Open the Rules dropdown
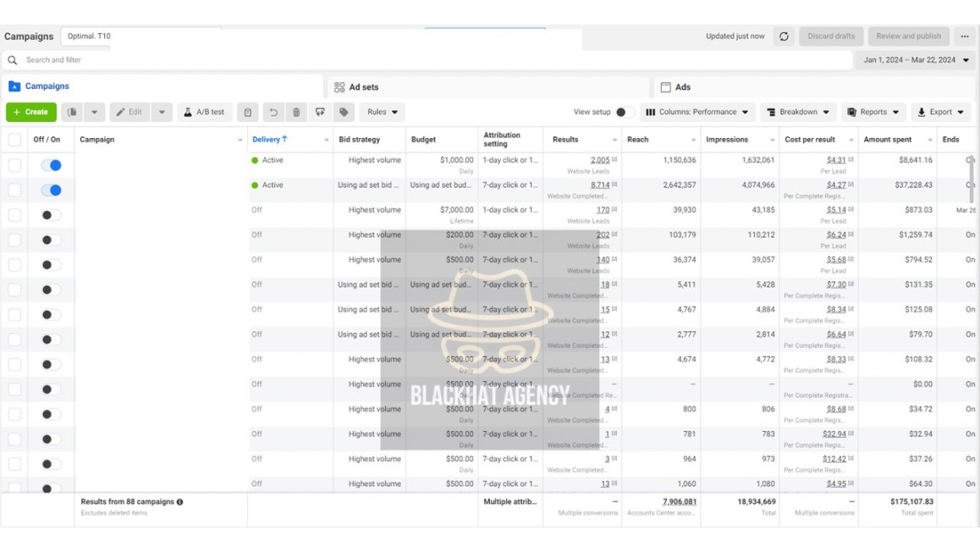 tap(382, 112)
